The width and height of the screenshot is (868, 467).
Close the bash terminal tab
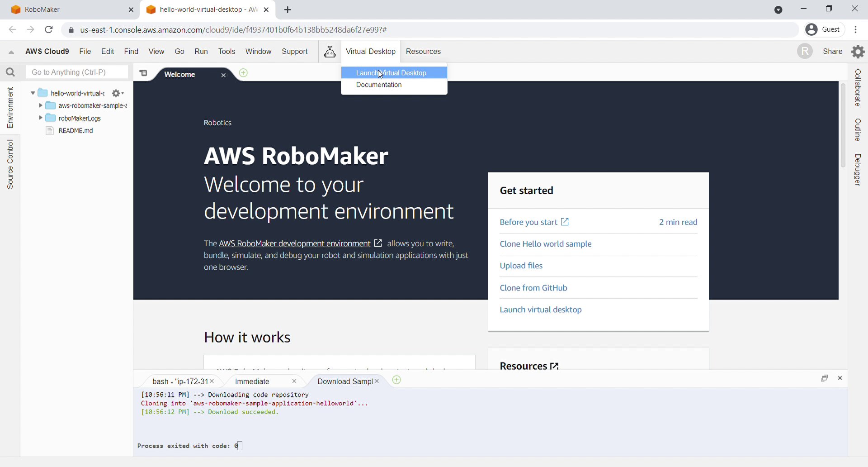212,381
